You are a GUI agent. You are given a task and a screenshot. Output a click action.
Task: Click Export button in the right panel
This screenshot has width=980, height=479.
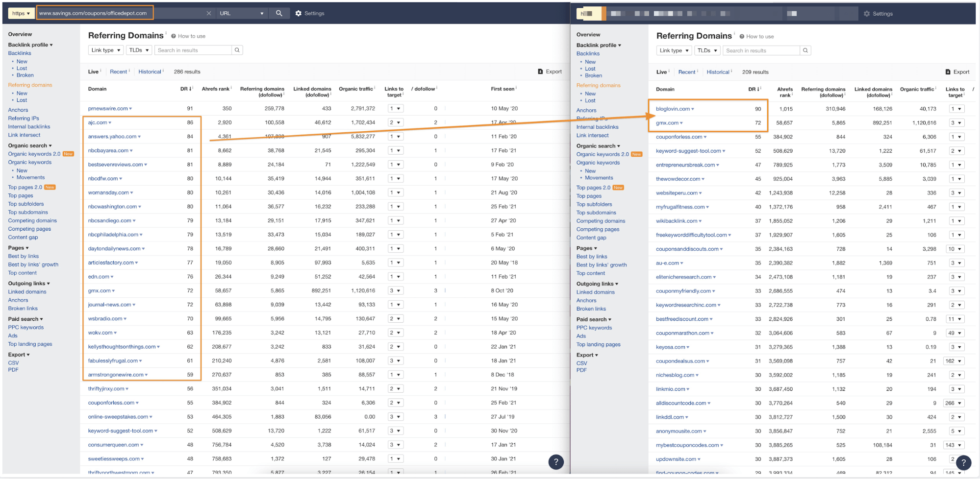click(957, 72)
